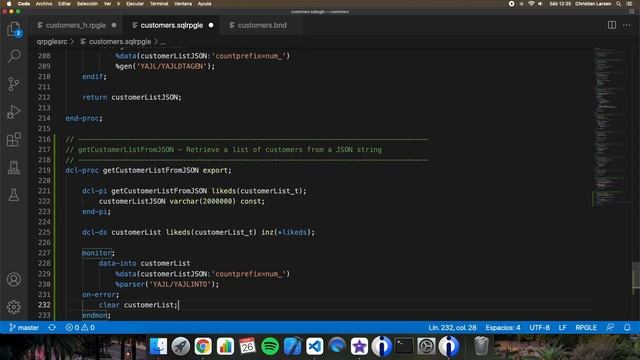The image size is (640, 360).
Task: Open the errors and warnings count indicator
Action: pos(80,327)
